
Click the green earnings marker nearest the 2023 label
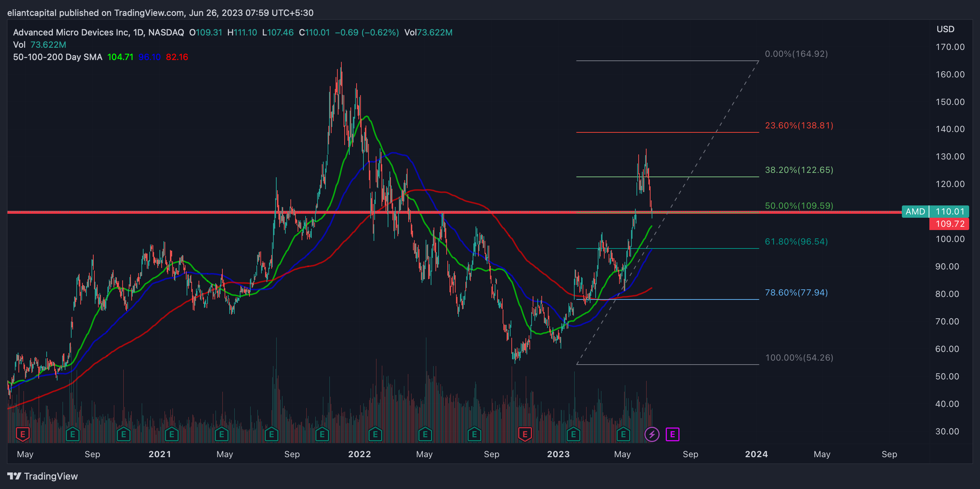[573, 434]
